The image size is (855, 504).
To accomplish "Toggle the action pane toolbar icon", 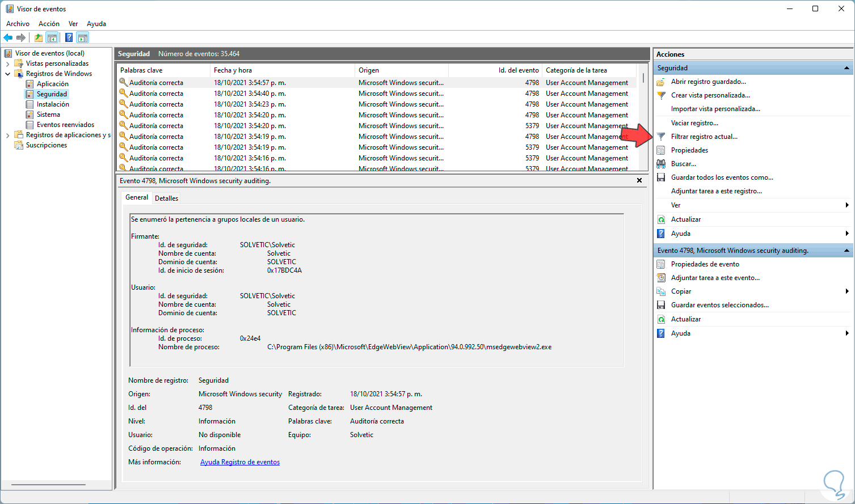I will (x=83, y=38).
